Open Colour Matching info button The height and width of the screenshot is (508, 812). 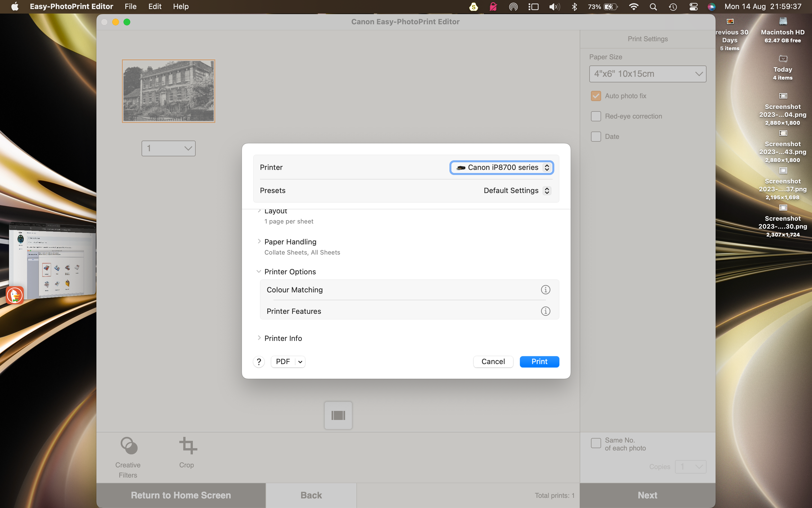(545, 290)
